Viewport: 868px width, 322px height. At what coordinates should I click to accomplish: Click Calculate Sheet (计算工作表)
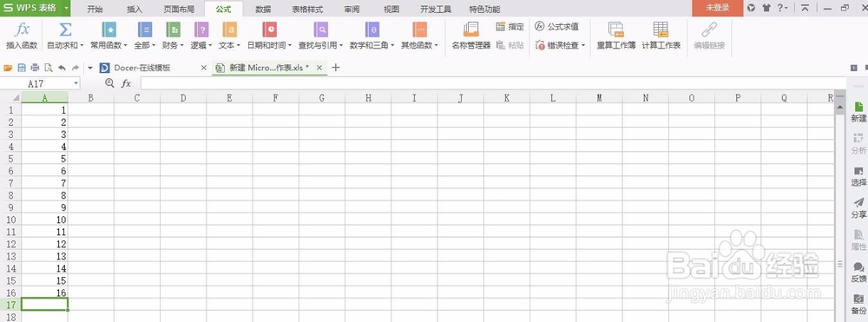(x=661, y=36)
